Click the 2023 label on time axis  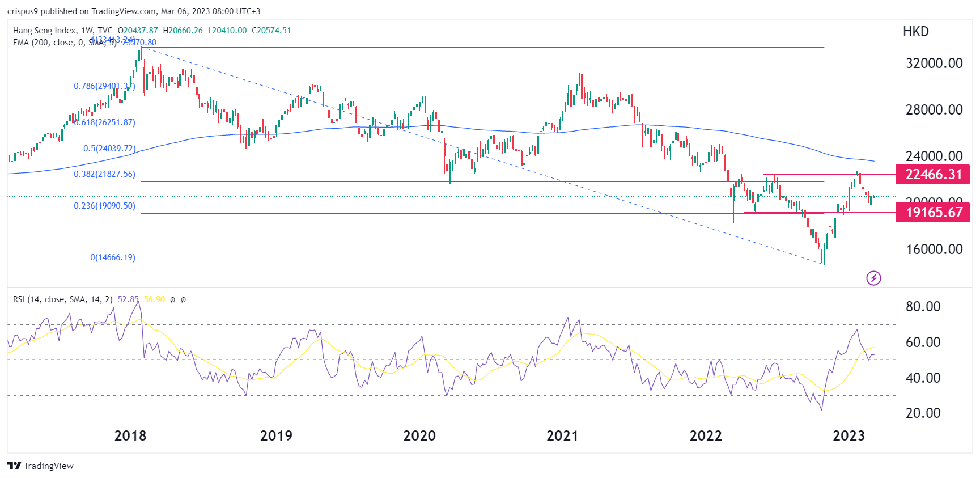[x=849, y=435]
